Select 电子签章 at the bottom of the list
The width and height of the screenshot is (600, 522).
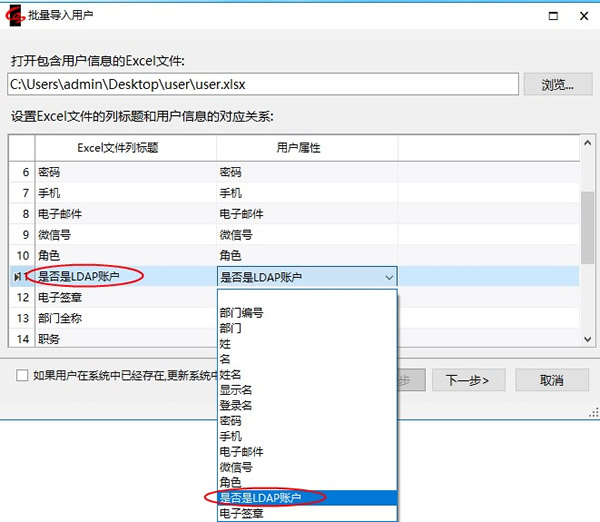coord(241,513)
